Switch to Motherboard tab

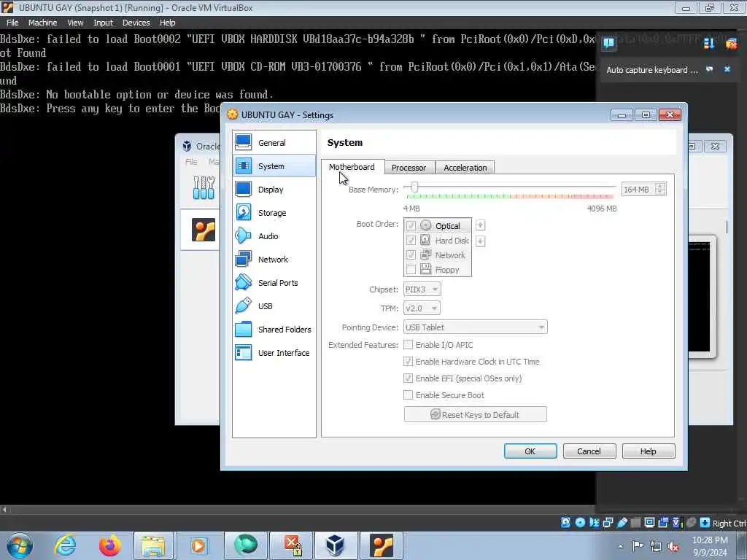click(x=352, y=167)
